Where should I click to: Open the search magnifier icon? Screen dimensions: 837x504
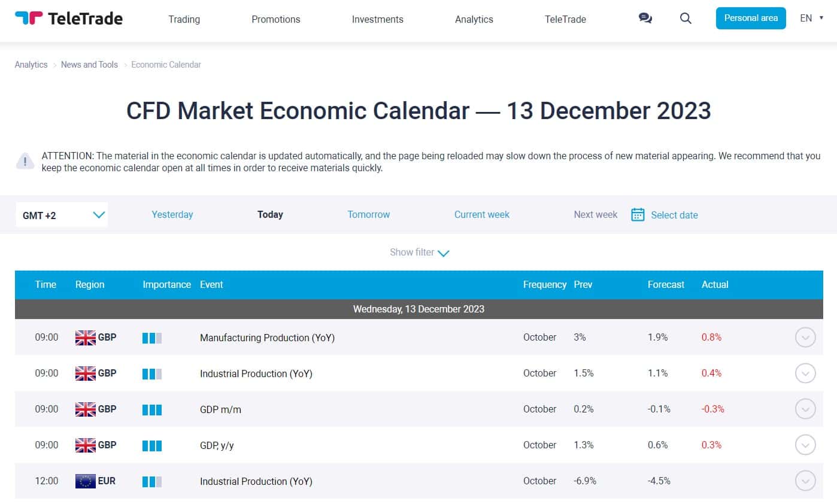(686, 19)
